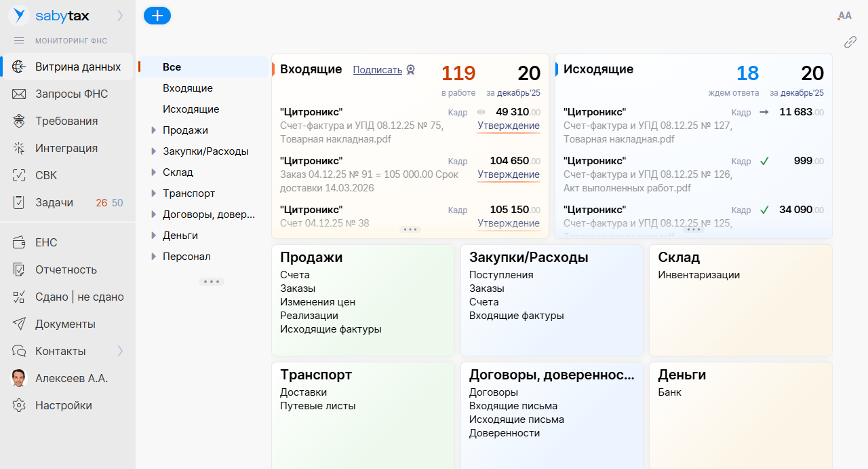Viewport: 868px width, 469px height.
Task: Select the Все filter tab
Action: (172, 67)
